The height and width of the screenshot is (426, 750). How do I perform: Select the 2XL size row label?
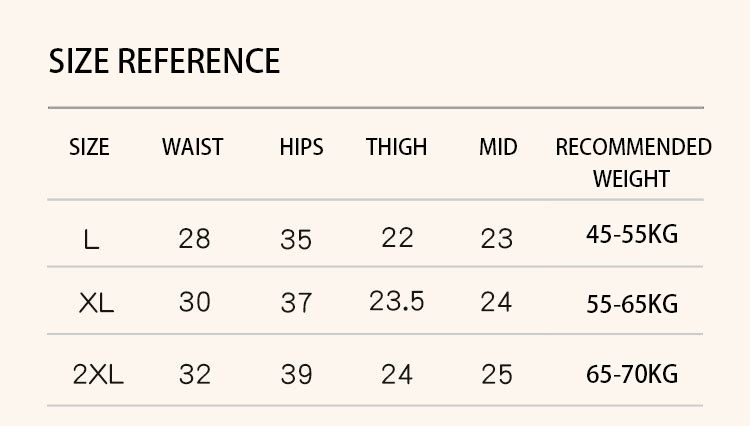click(98, 374)
